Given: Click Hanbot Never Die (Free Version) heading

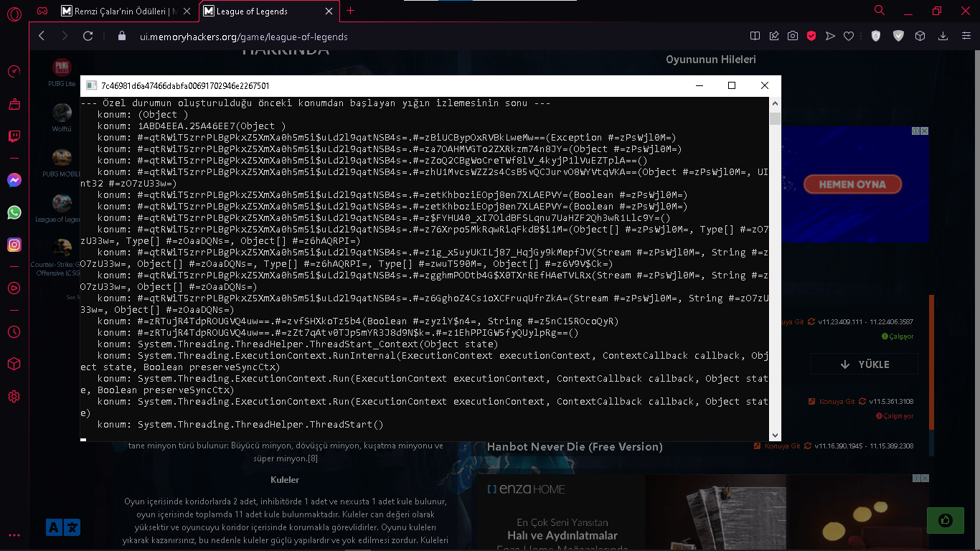Looking at the screenshot, I should 575,446.
